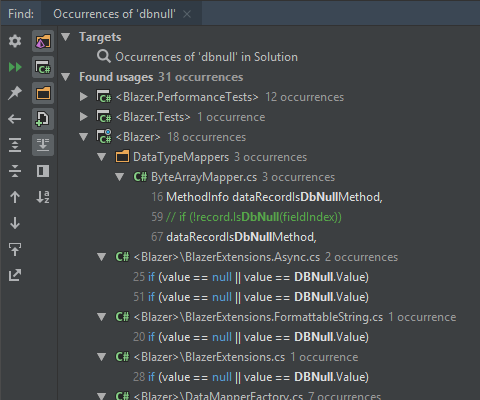
Task: Open the settings gear icon
Action: click(15, 41)
